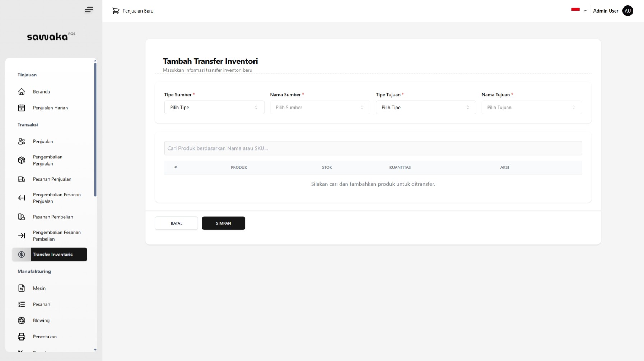Open Beranda via the home icon
644x361 pixels.
pos(22,92)
